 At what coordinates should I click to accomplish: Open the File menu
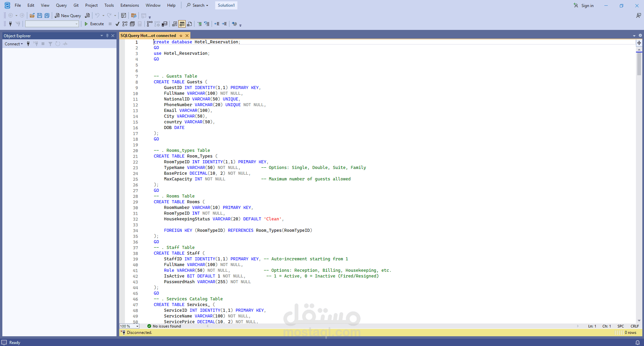pyautogui.click(x=18, y=5)
